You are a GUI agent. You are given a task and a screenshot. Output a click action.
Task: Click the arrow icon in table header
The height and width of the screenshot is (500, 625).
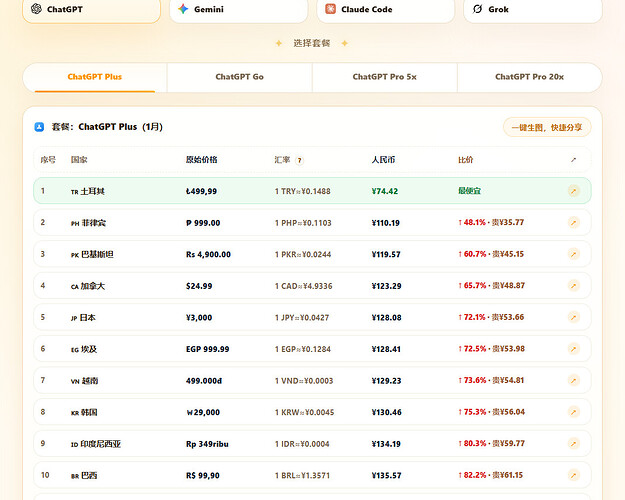[573, 160]
